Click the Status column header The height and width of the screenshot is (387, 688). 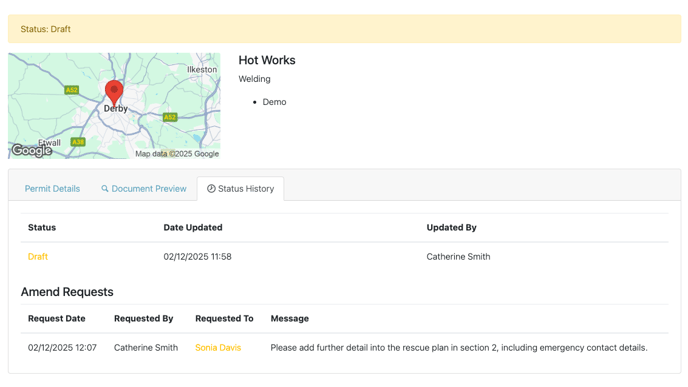point(42,227)
